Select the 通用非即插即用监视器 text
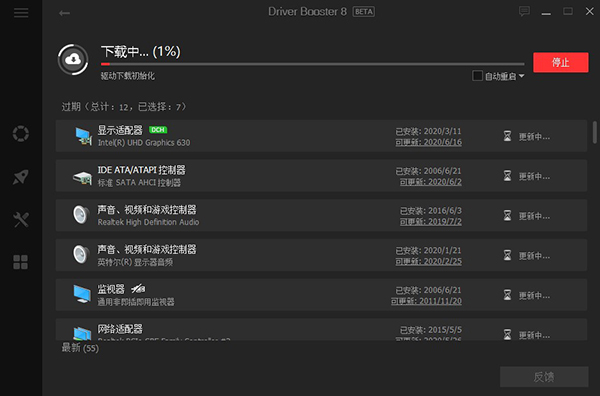Screen dimensions: 600x396 coord(136,302)
